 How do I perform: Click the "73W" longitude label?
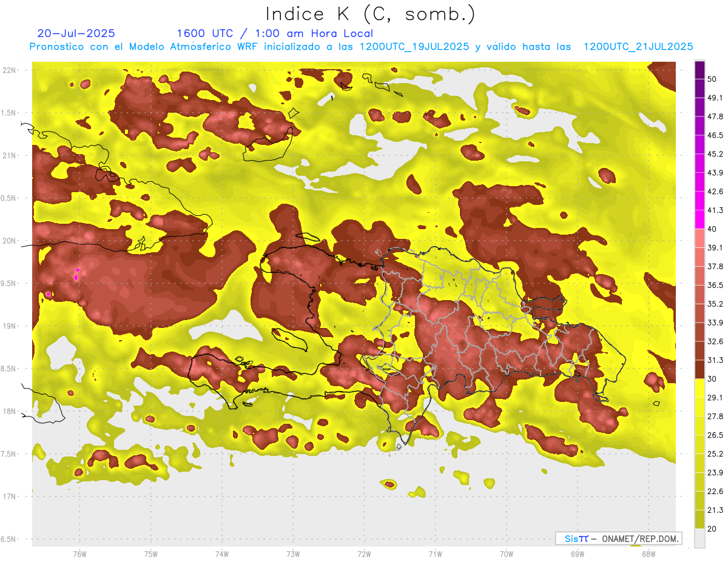click(293, 554)
